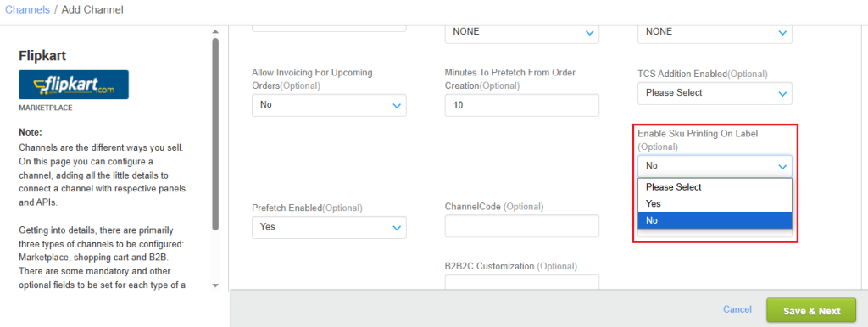Go to Channels breadcrumb link
This screenshot has height=327, width=868.
[x=27, y=9]
